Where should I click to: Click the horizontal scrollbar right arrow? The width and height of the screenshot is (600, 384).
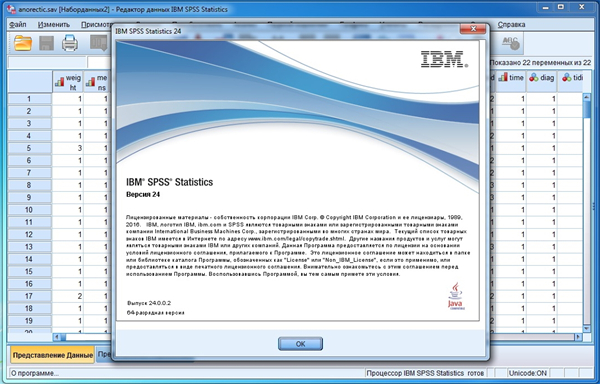tap(578, 337)
